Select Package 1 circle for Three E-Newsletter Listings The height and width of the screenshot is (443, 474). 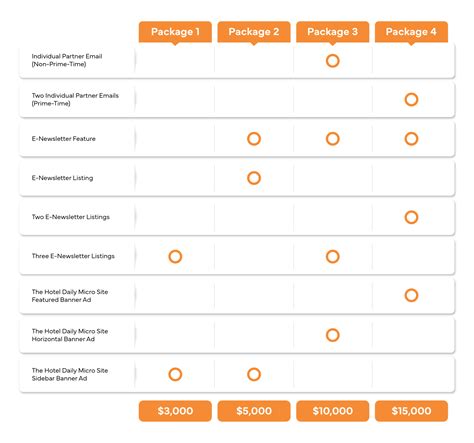[175, 256]
